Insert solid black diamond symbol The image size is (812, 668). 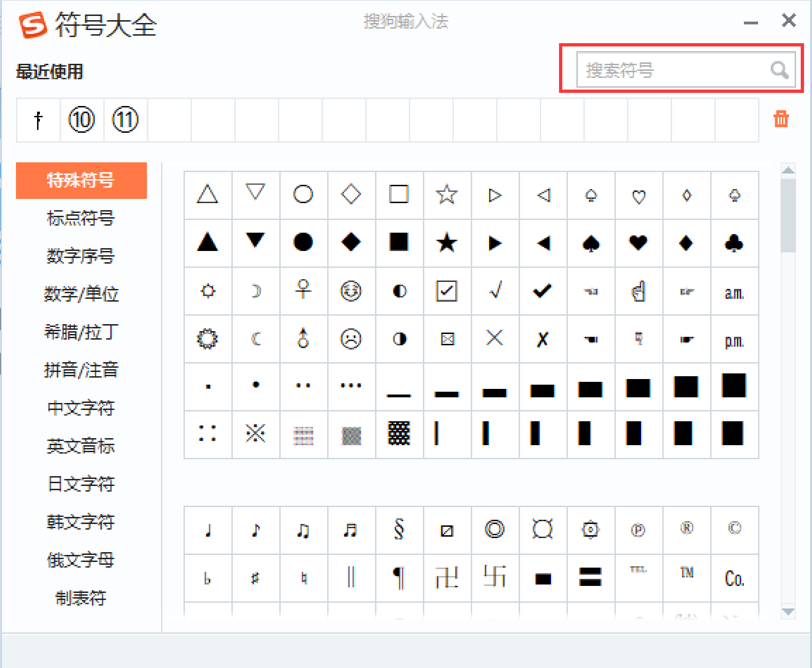(351, 243)
